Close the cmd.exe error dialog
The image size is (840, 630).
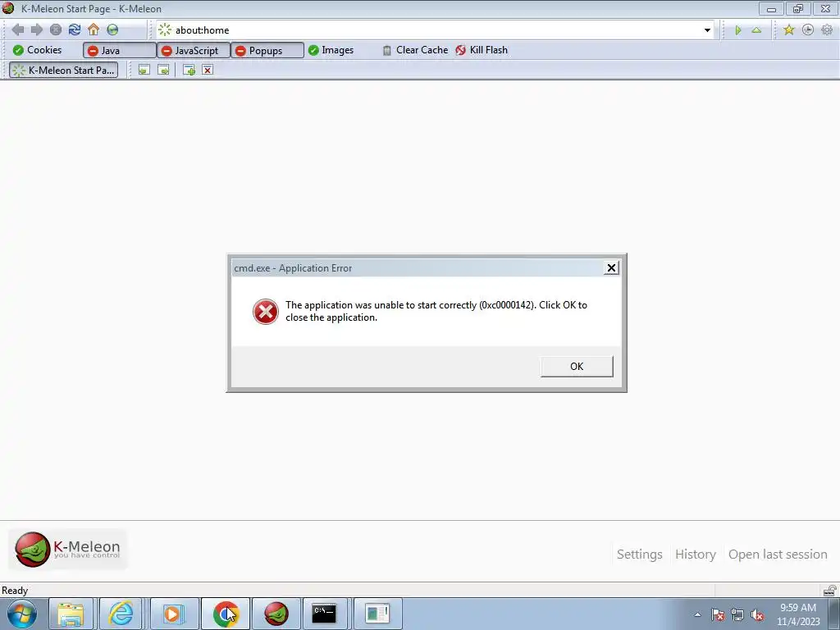pyautogui.click(x=611, y=268)
